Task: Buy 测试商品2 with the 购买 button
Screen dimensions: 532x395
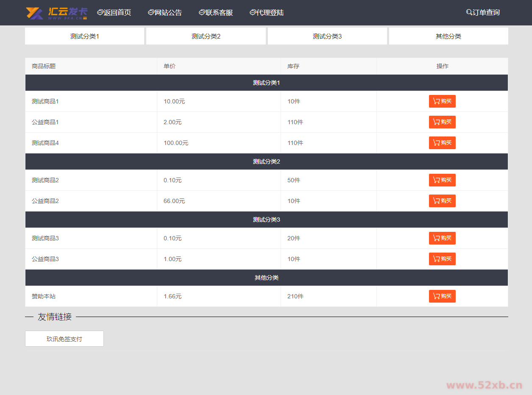Action: click(x=442, y=180)
